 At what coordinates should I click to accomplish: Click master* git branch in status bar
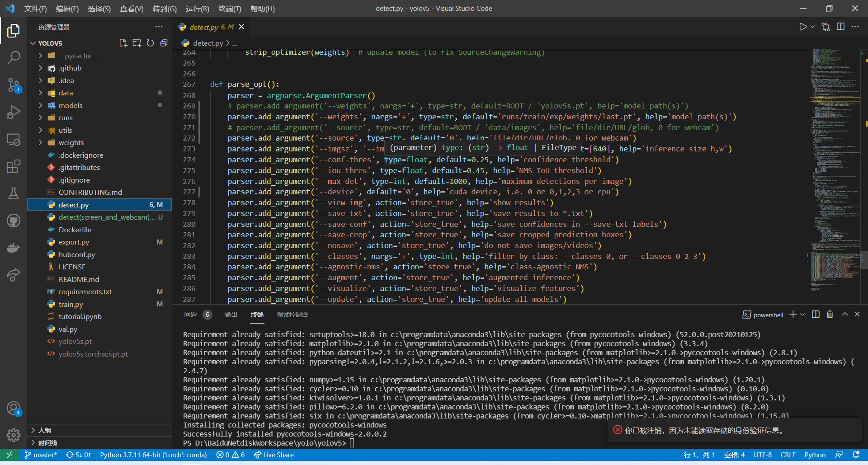pyautogui.click(x=40, y=455)
